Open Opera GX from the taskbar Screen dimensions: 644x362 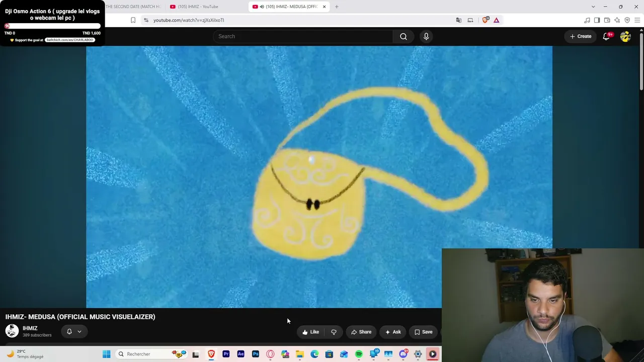click(x=270, y=354)
